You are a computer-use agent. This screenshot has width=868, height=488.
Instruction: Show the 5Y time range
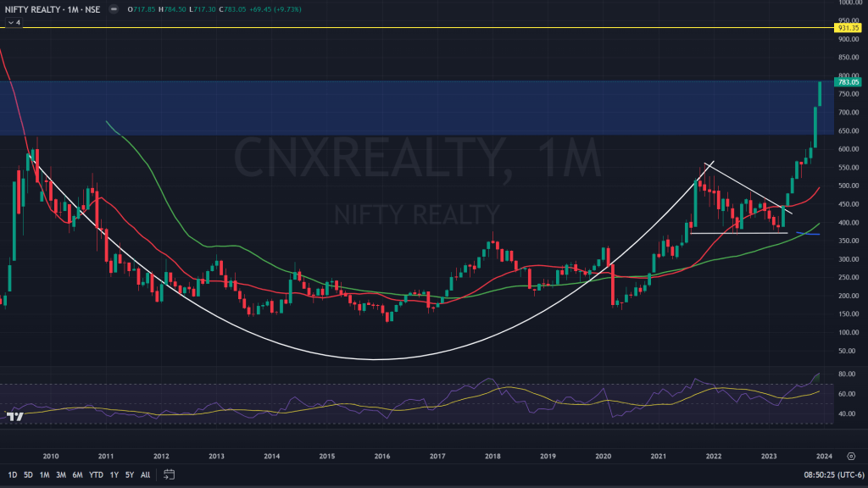130,474
